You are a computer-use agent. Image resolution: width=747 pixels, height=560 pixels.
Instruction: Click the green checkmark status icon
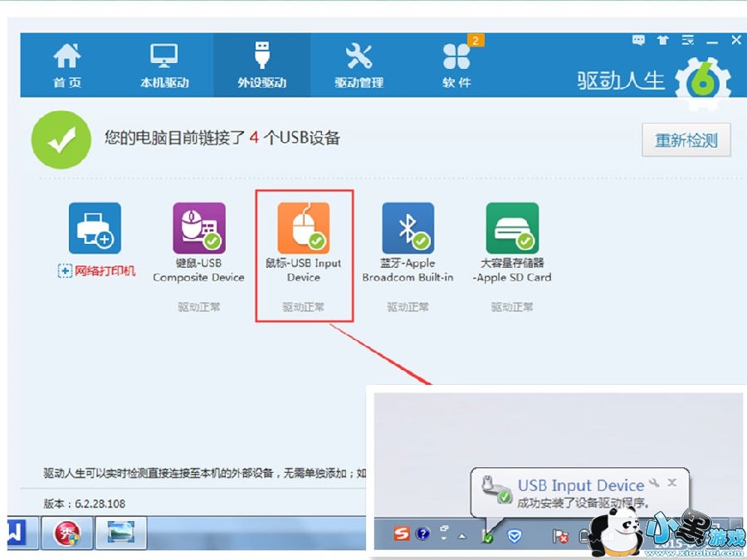61,139
